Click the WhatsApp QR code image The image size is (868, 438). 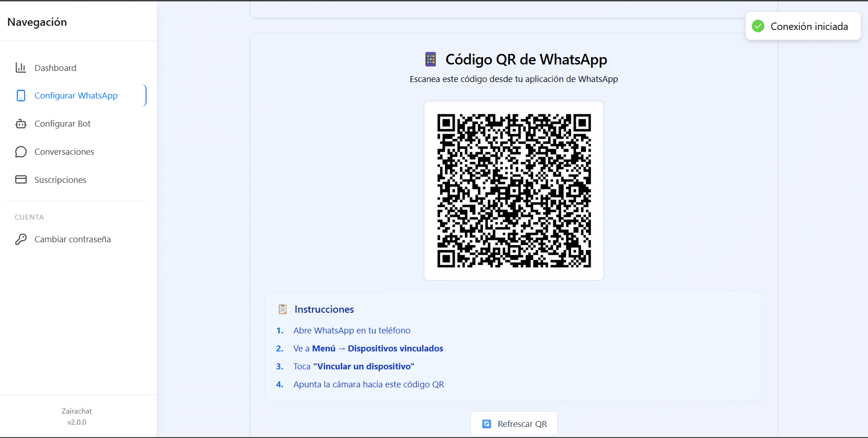514,190
